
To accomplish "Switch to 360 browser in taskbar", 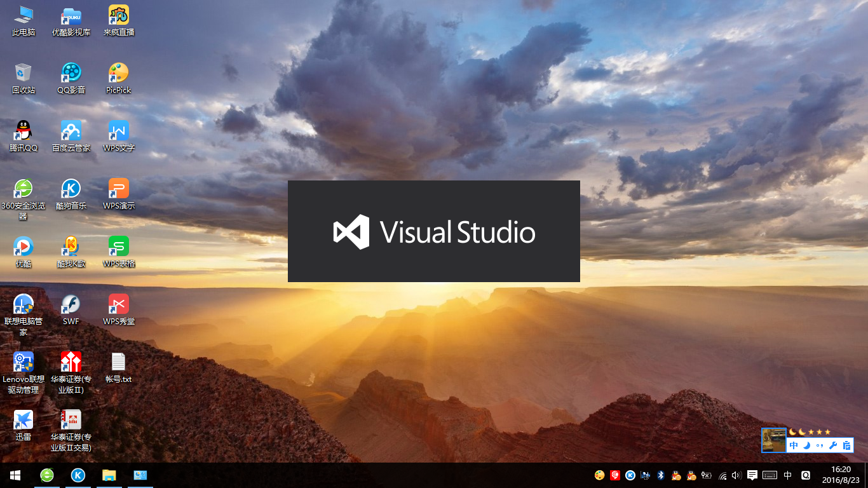I will (47, 475).
